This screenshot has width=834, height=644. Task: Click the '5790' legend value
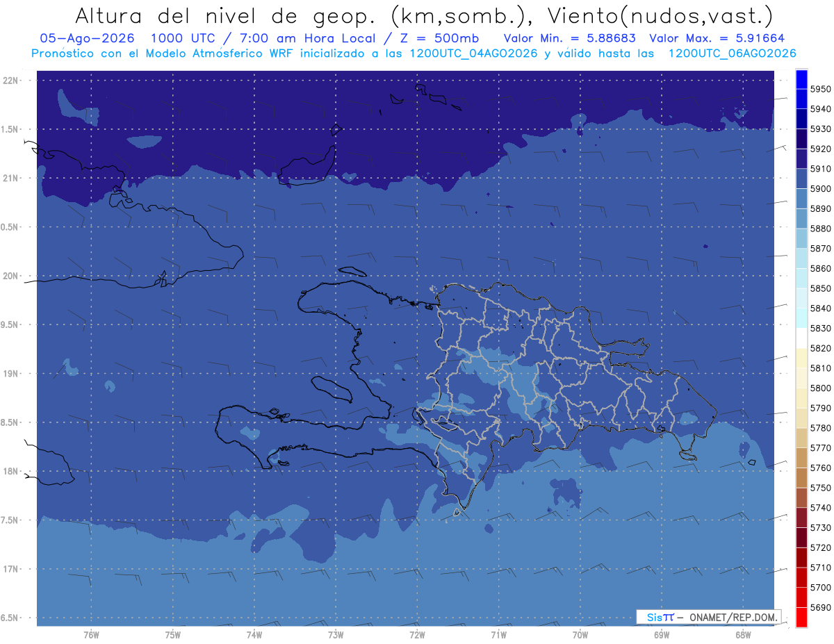820,408
